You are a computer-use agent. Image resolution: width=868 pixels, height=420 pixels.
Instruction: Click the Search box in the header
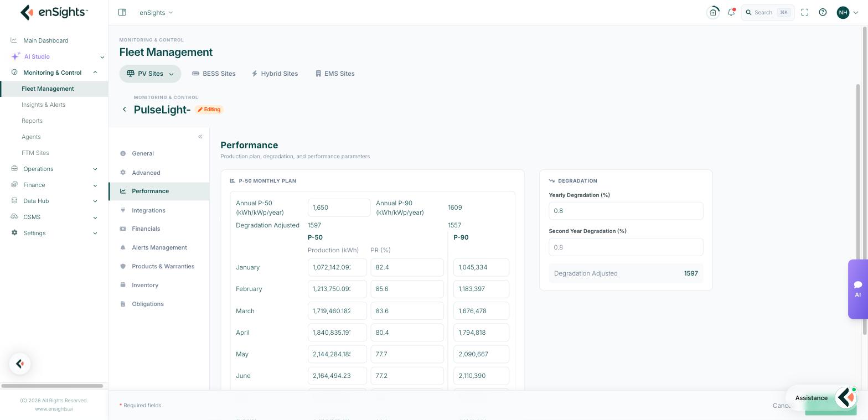(x=768, y=12)
